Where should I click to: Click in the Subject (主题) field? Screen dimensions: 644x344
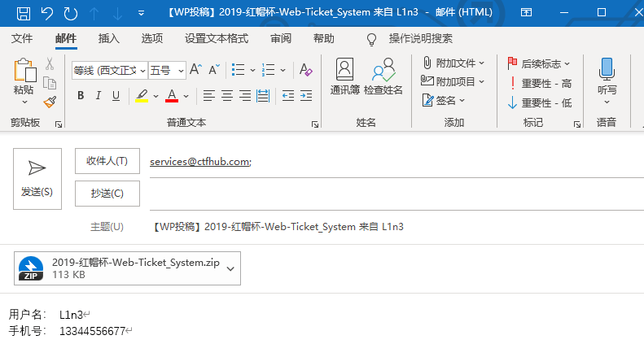pos(391,226)
